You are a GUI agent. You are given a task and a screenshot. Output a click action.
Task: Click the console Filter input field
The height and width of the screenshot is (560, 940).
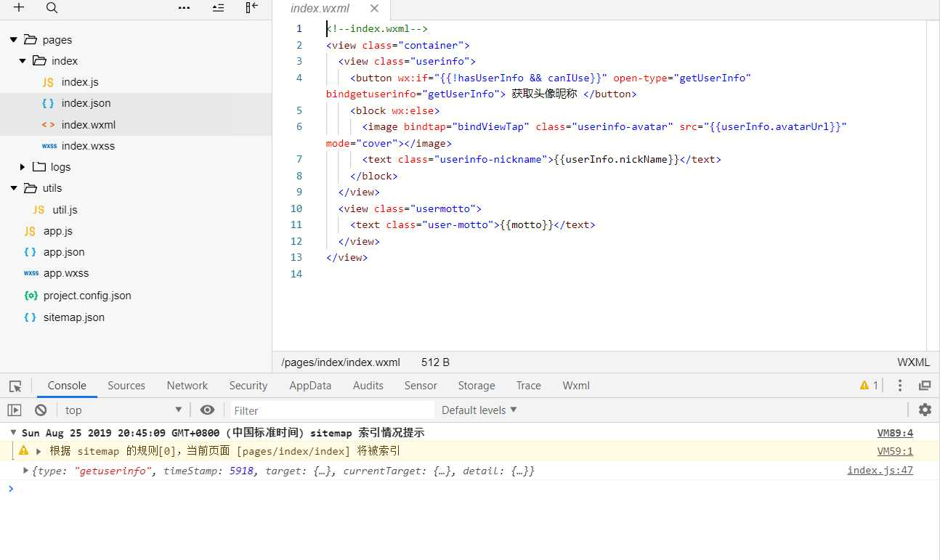332,410
